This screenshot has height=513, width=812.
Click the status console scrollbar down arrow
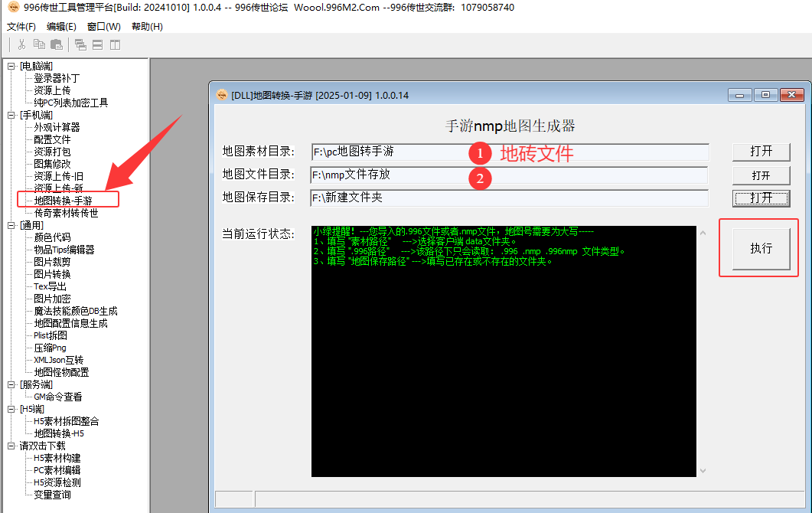pos(703,471)
